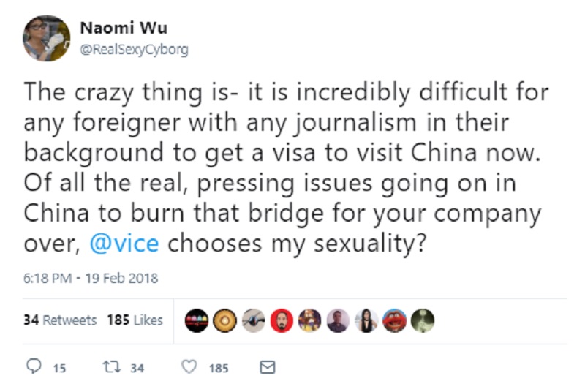Open the red background bearded man avatar
Image resolution: width=585 pixels, height=392 pixels.
[282, 320]
